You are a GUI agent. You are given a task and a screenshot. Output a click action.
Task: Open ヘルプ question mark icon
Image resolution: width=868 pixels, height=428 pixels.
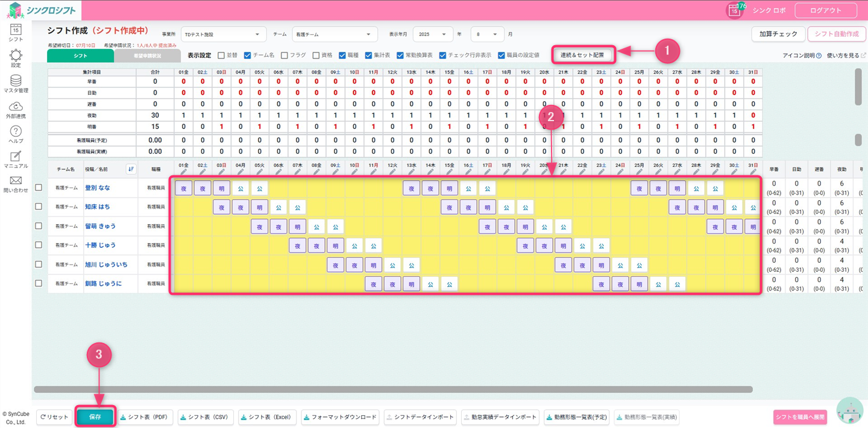pos(16,133)
